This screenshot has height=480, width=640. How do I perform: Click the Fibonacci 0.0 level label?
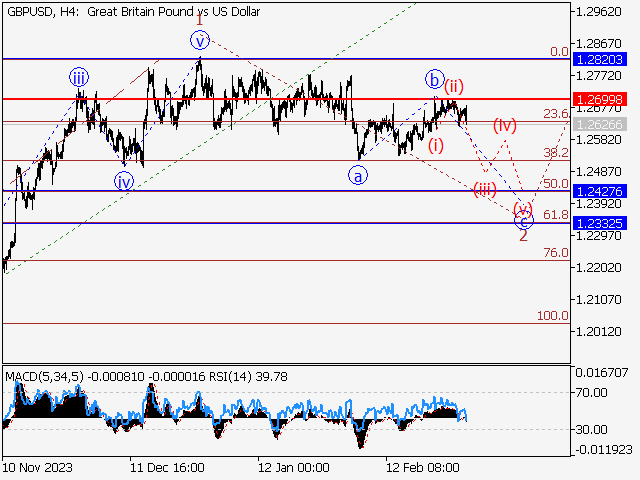(559, 51)
